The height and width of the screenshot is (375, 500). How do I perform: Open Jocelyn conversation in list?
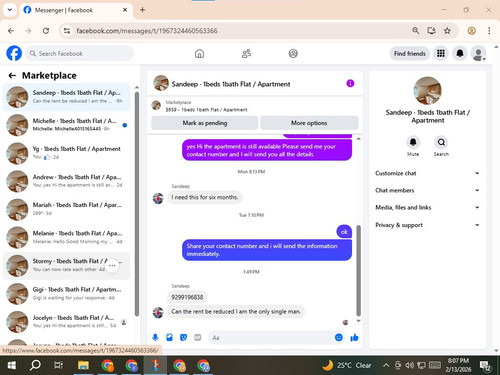(66, 322)
